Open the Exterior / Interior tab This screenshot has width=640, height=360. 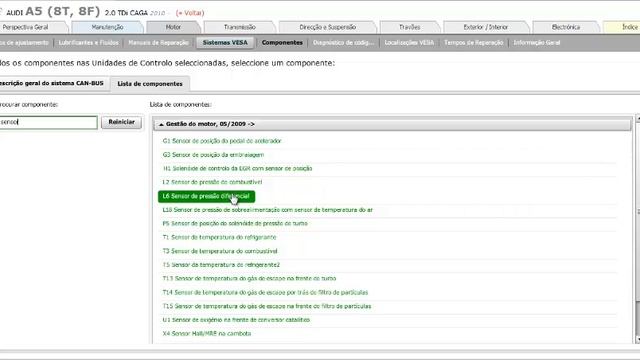coord(486,27)
